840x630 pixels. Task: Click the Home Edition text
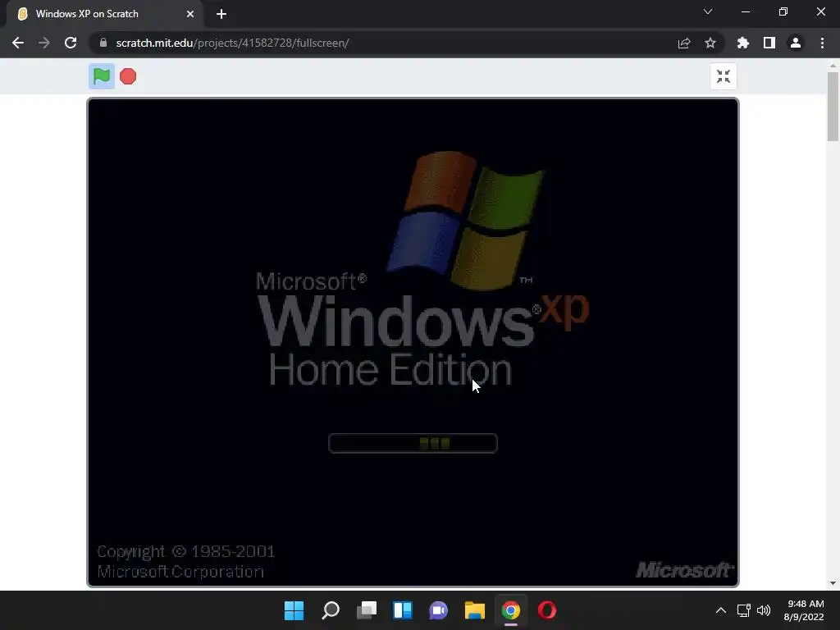click(390, 370)
